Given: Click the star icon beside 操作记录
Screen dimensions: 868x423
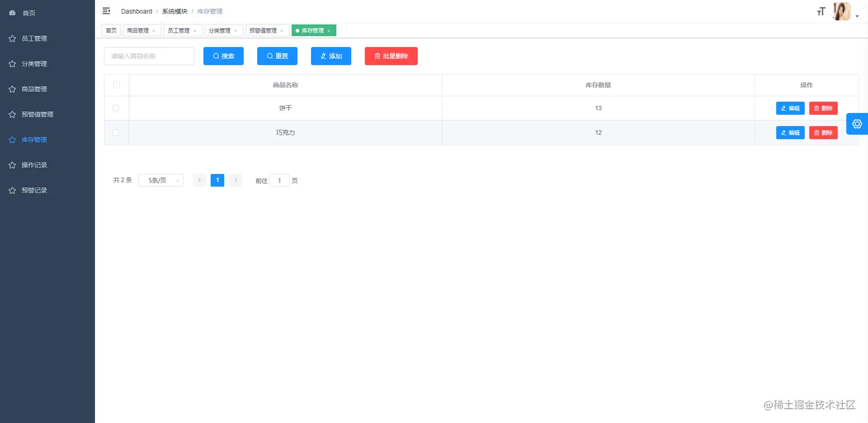Looking at the screenshot, I should (x=12, y=165).
